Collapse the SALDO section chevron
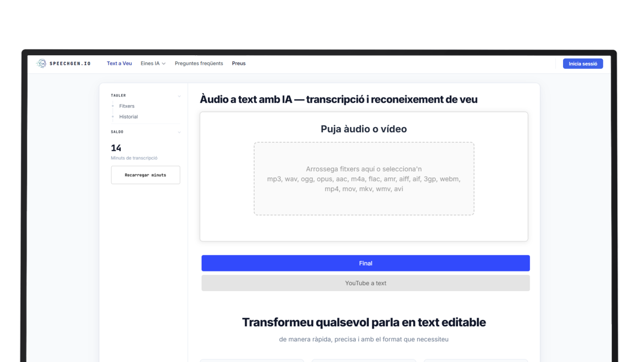Viewport: 644px width, 362px height. pyautogui.click(x=179, y=132)
